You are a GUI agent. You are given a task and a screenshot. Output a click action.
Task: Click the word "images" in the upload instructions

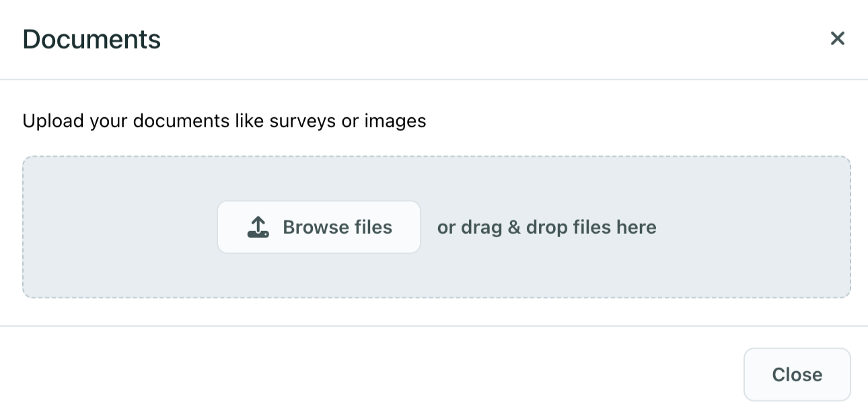(x=396, y=121)
